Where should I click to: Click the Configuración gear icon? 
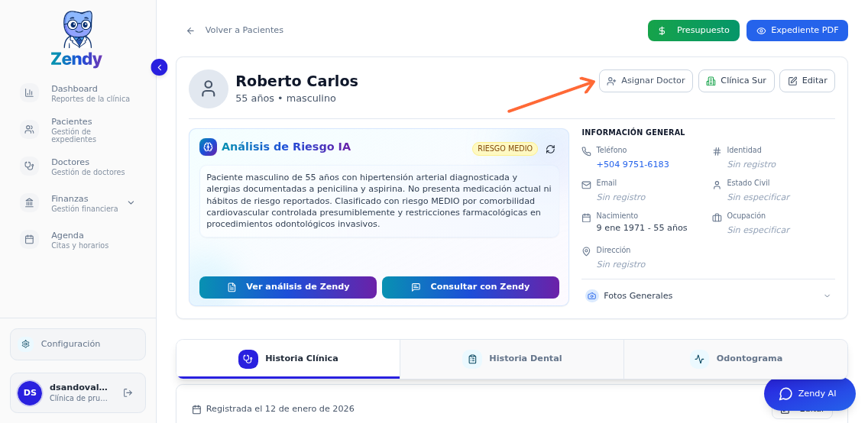(25, 344)
